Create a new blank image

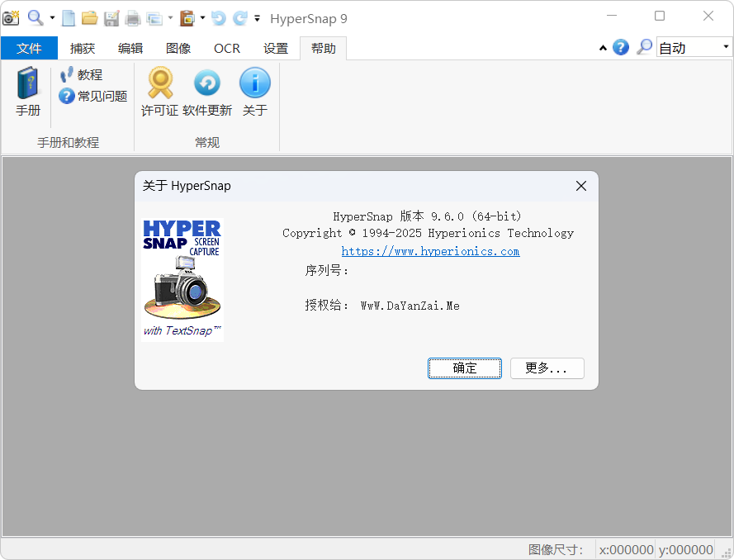[69, 18]
